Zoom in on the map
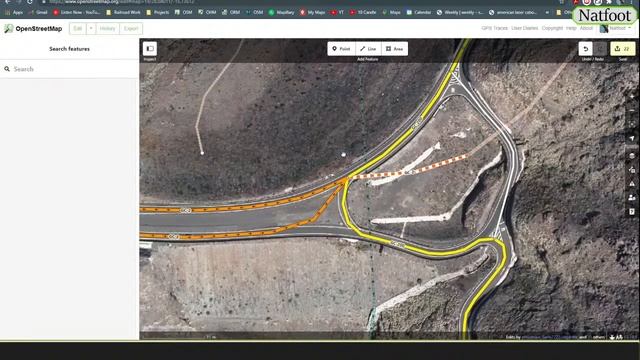This screenshot has width=640, height=360. point(632,97)
